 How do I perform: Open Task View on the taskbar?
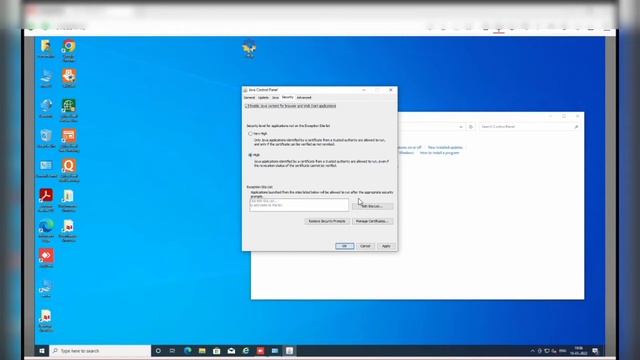(172, 351)
